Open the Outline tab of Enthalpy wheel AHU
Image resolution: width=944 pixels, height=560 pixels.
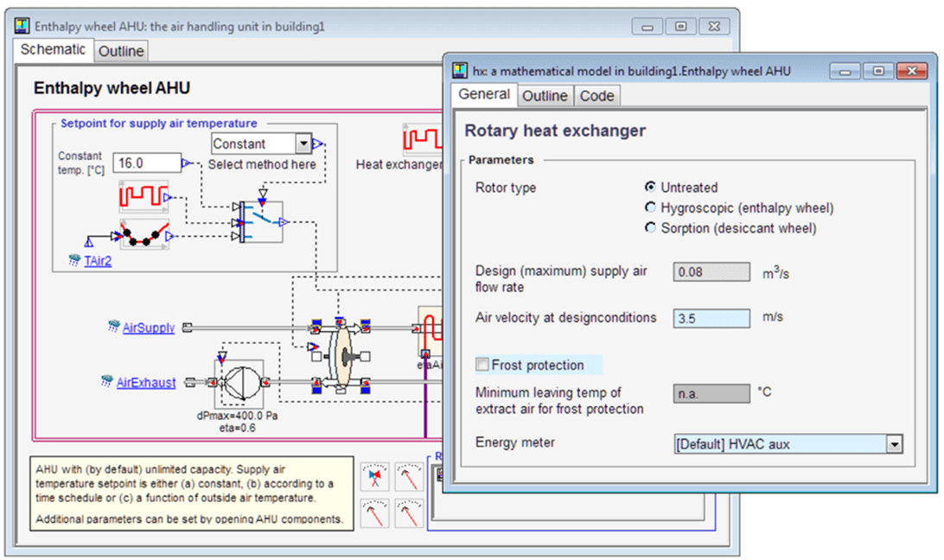click(x=121, y=51)
